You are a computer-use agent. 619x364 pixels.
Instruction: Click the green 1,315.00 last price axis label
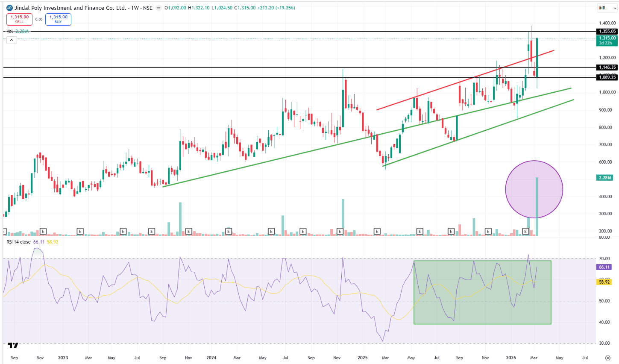(x=607, y=40)
